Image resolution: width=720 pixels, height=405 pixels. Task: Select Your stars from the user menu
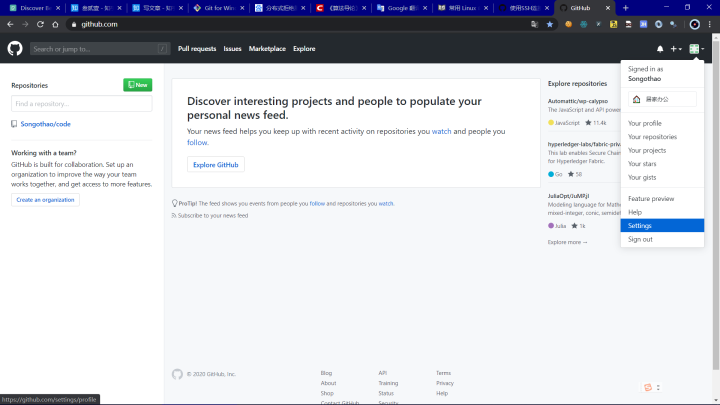point(662,163)
